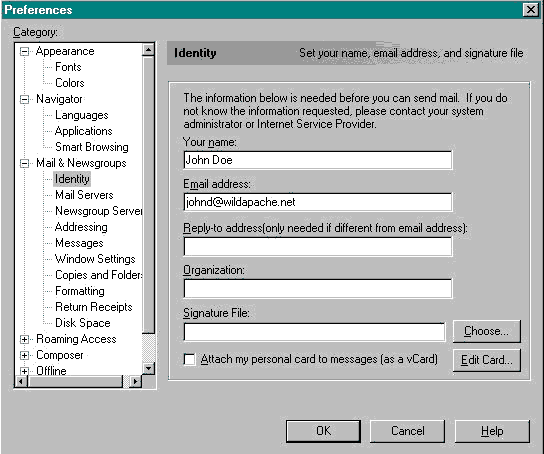This screenshot has width=544, height=454.
Task: Open the Fonts preferences
Action: coord(68,67)
